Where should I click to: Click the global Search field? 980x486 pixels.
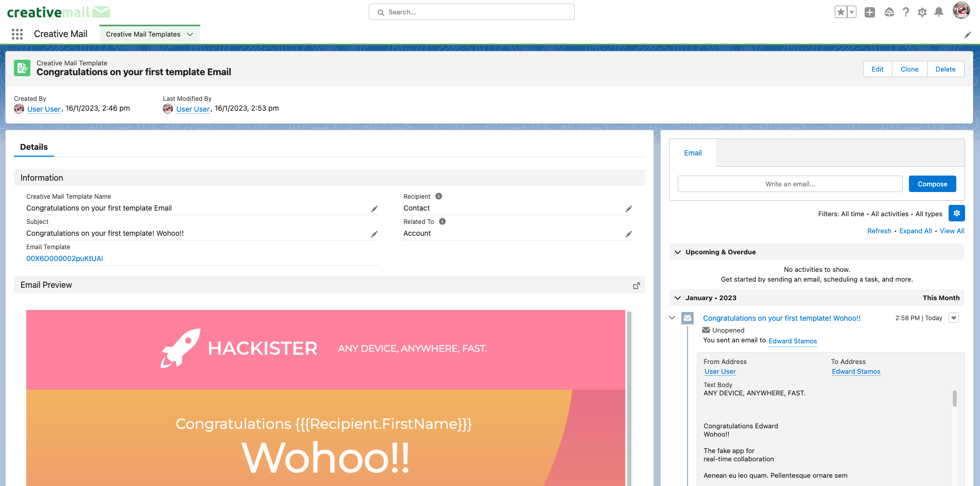472,12
